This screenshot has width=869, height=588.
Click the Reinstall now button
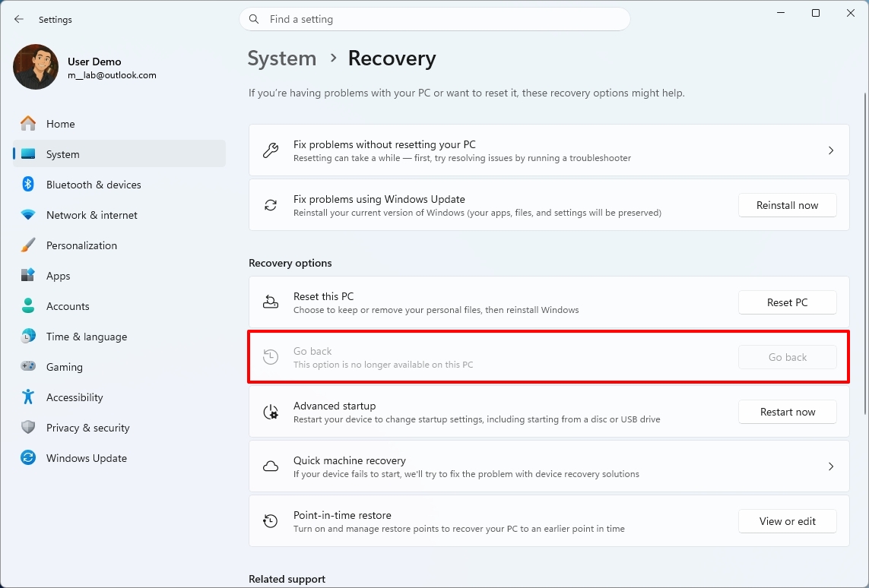click(x=787, y=205)
